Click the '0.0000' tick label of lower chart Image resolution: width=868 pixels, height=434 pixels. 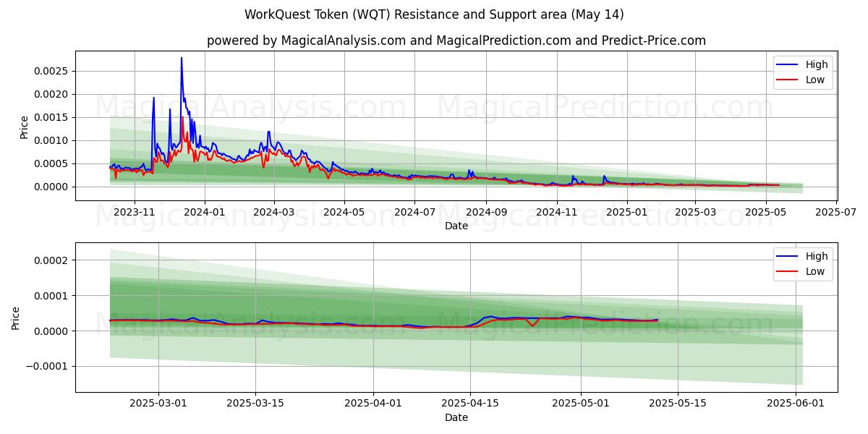point(52,331)
